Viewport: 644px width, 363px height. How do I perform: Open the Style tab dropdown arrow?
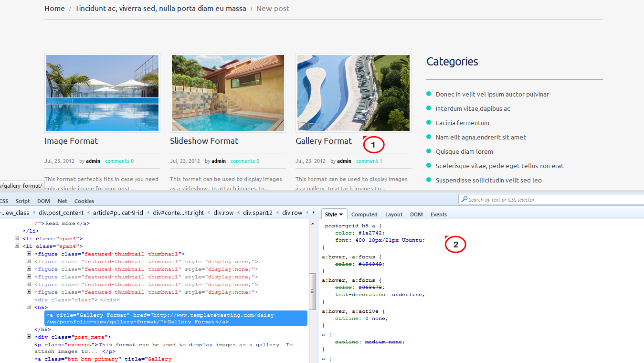pyautogui.click(x=341, y=215)
